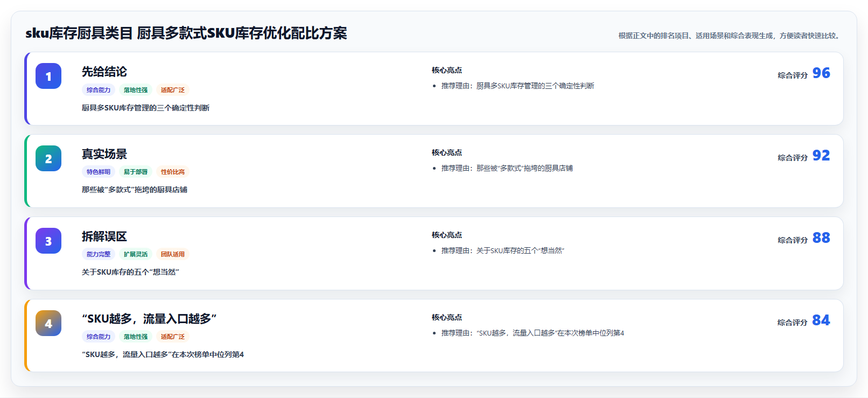The width and height of the screenshot is (868, 398).
Task: Click 推荐理由 bullet in the 先给结论 card
Action: pyautogui.click(x=517, y=86)
